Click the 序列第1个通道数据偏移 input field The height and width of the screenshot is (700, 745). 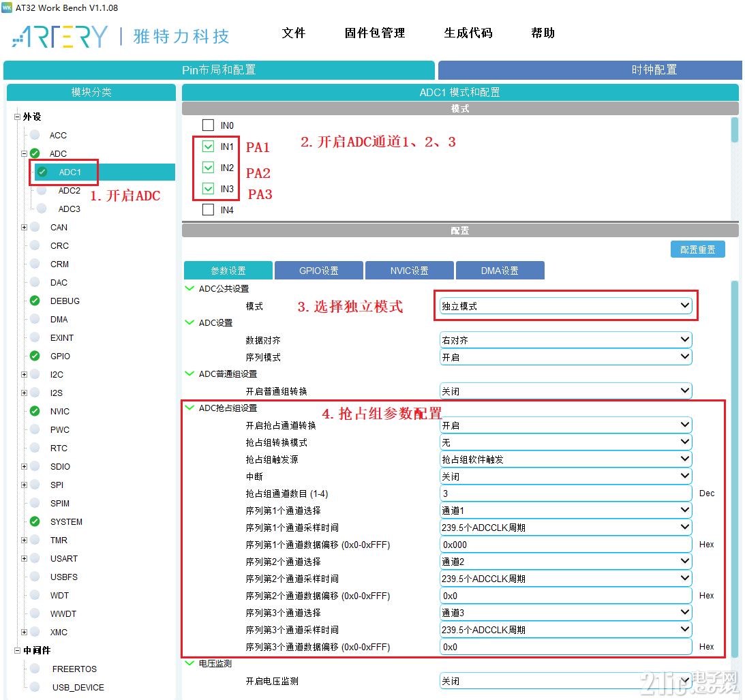[x=566, y=545]
